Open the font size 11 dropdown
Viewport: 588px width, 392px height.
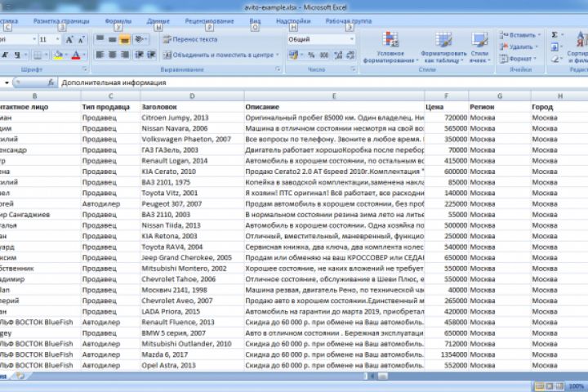57,39
